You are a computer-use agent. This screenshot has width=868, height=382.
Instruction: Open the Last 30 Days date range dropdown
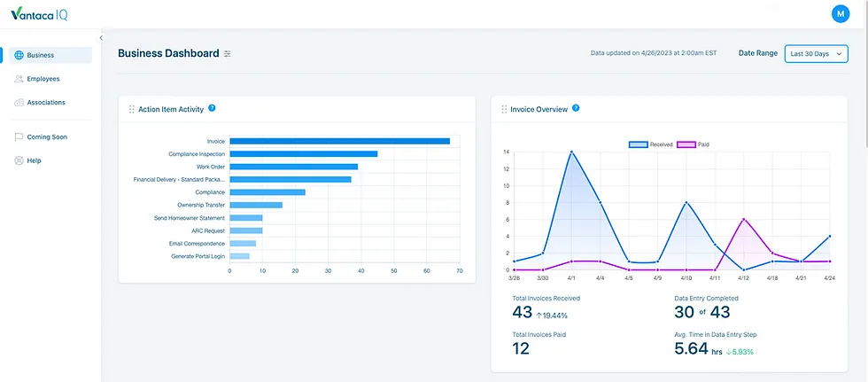click(x=816, y=54)
